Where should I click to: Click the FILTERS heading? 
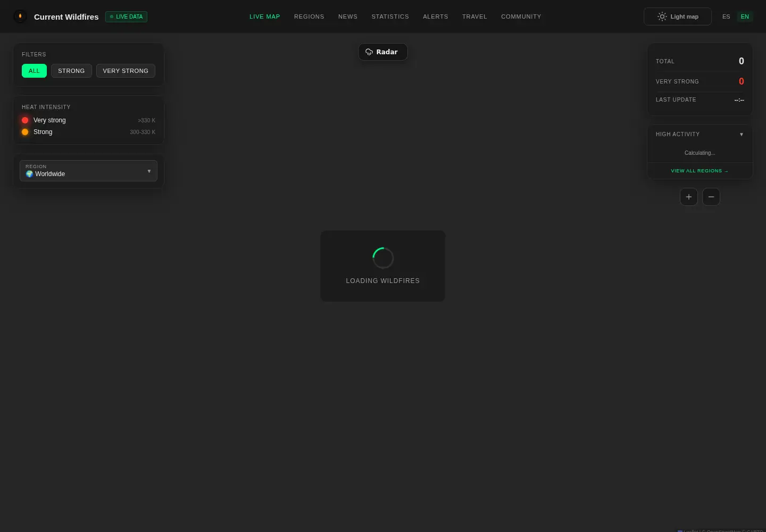coord(34,55)
